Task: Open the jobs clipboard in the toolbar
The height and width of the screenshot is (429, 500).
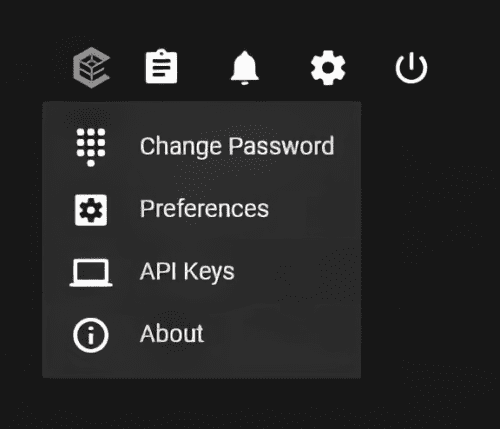Action: coord(161,66)
